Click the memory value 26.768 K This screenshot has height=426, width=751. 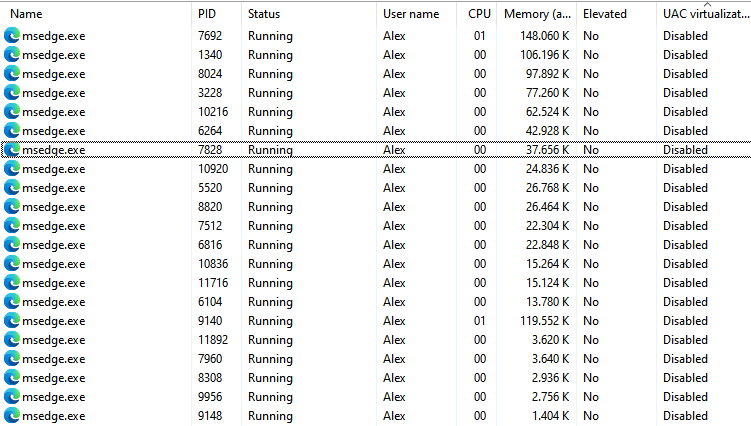(x=547, y=188)
